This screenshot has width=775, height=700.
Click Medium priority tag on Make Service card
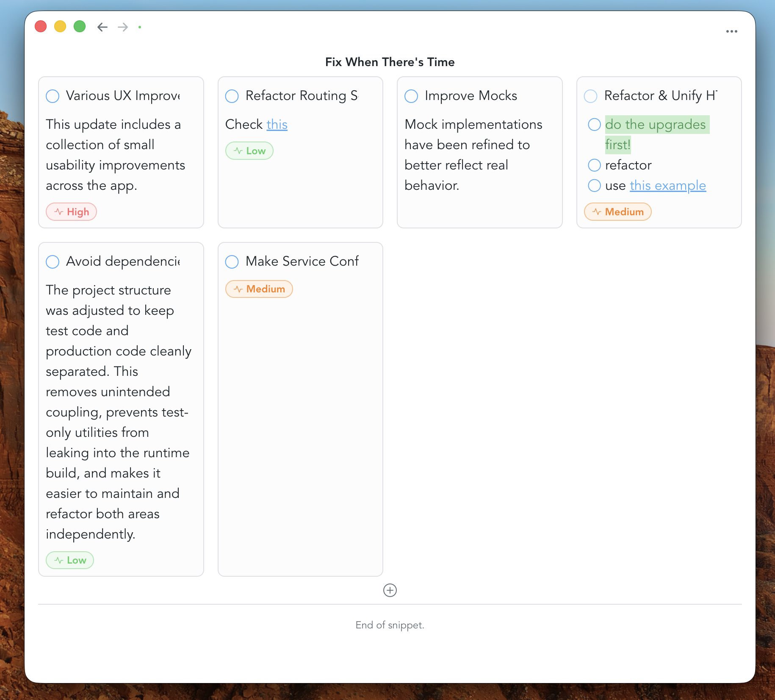coord(259,289)
